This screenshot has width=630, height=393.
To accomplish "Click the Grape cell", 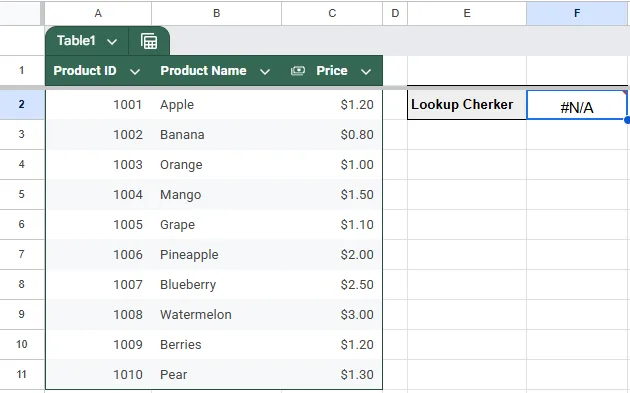I will point(217,225).
